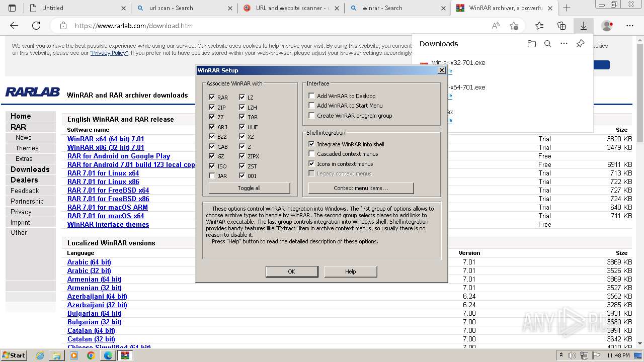Image resolution: width=644 pixels, height=362 pixels.
Task: Click the Bulgarian (32 bit) download link
Action: pyautogui.click(x=95, y=322)
